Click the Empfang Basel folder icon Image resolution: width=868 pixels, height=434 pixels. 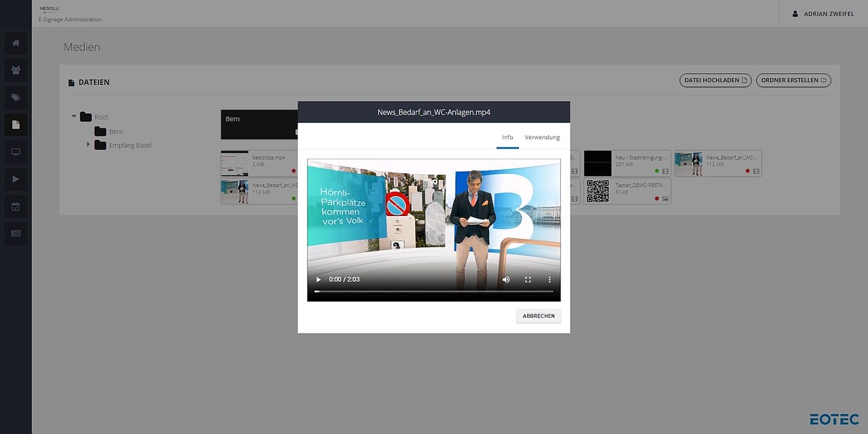(x=101, y=145)
